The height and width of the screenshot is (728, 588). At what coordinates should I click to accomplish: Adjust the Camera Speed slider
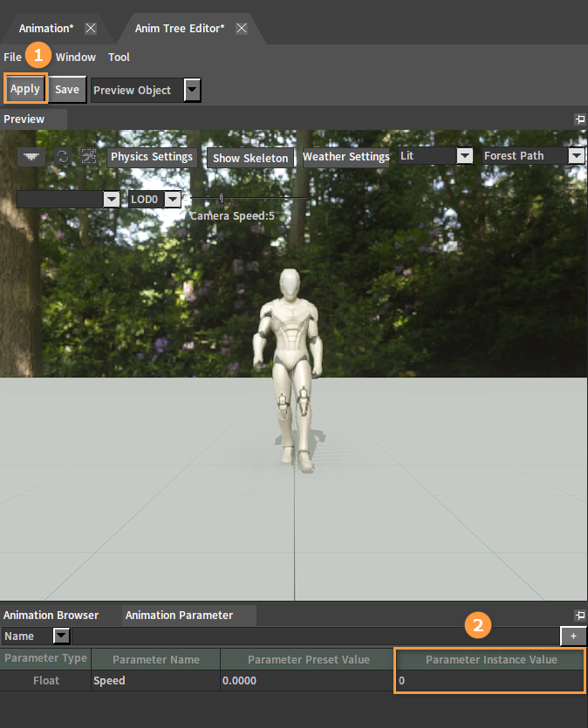click(x=222, y=198)
